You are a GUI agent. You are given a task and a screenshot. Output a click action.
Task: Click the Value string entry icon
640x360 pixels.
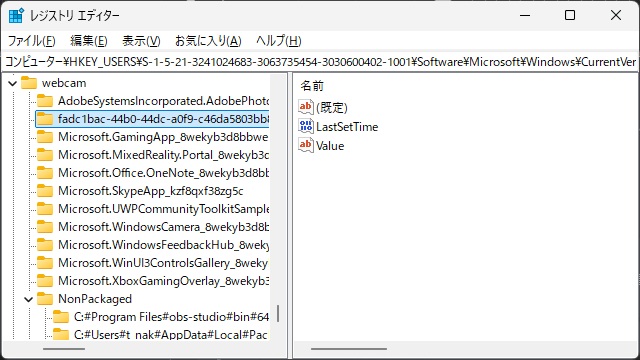tap(306, 145)
